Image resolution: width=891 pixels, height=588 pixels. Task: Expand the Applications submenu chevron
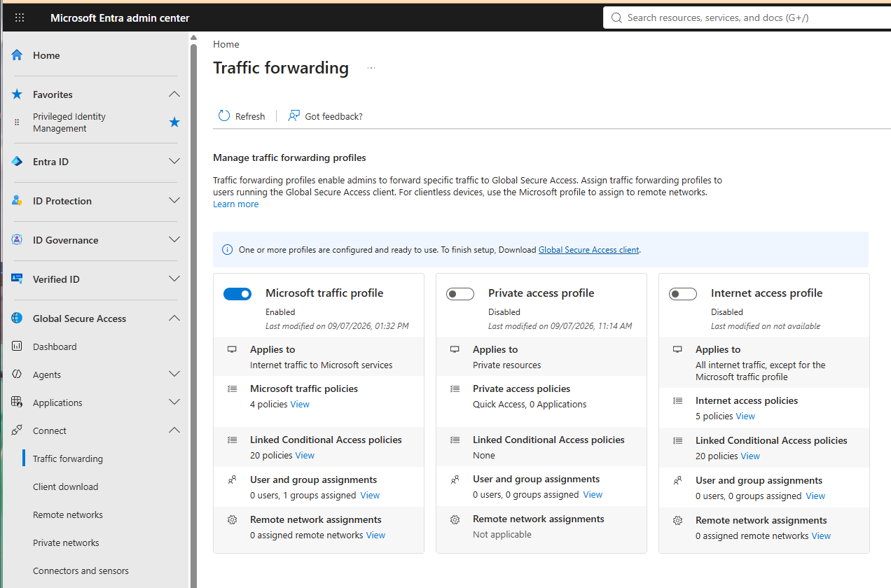[x=174, y=402]
